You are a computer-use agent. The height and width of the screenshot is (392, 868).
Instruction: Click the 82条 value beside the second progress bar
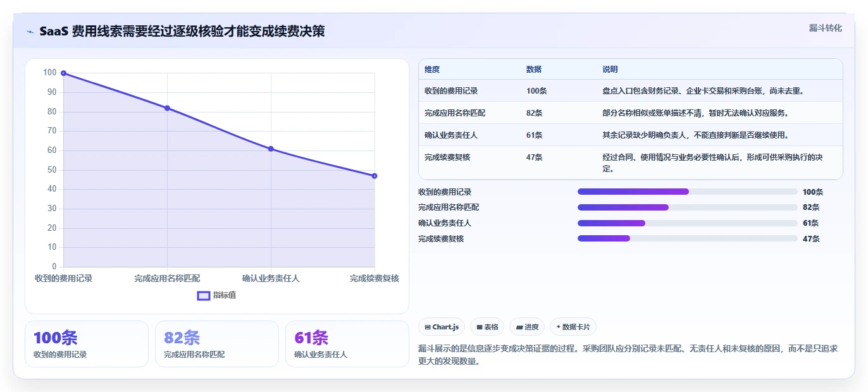click(x=811, y=207)
